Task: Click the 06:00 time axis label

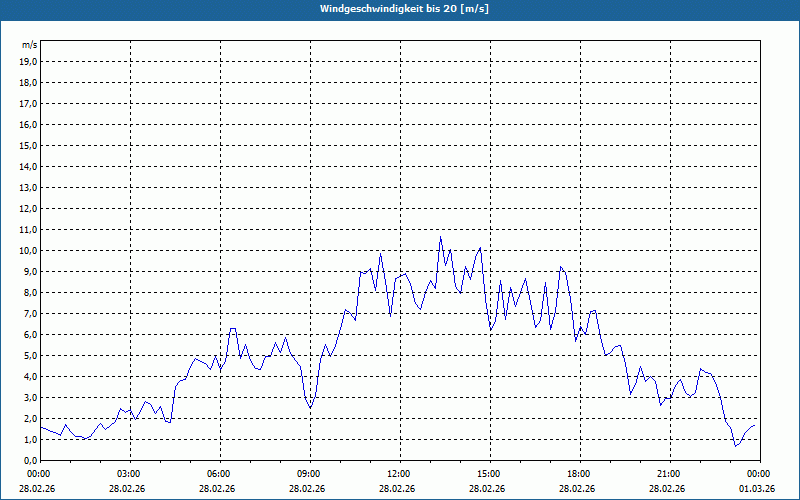Action: click(x=218, y=474)
